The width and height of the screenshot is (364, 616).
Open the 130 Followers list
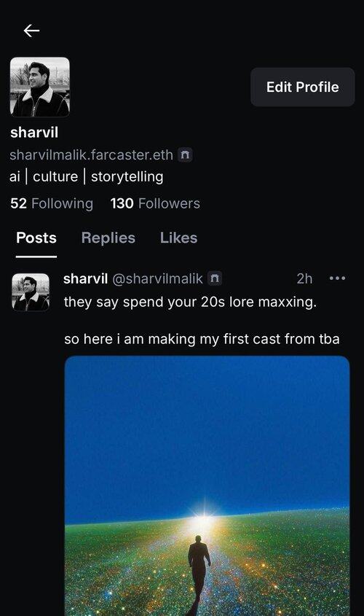[155, 203]
